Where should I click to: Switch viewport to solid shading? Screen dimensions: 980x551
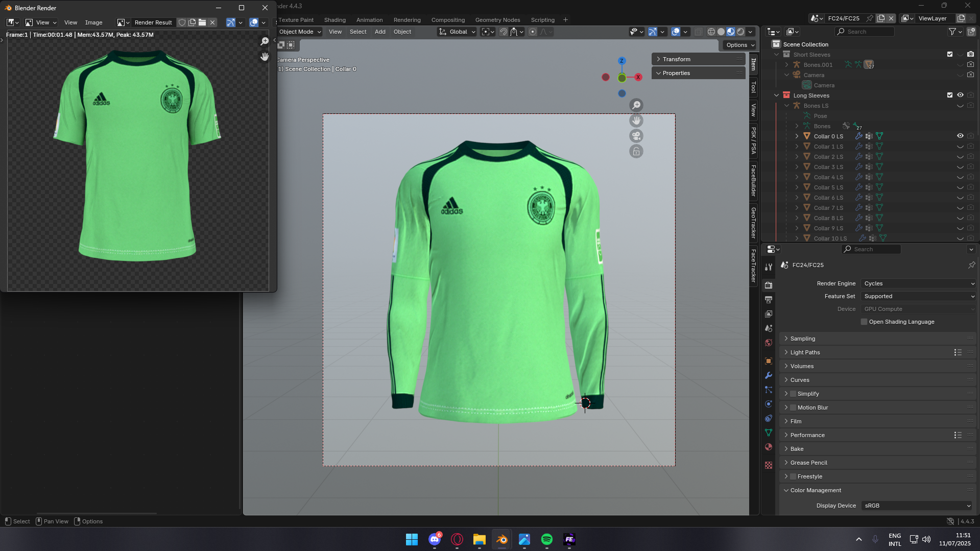[x=721, y=32]
